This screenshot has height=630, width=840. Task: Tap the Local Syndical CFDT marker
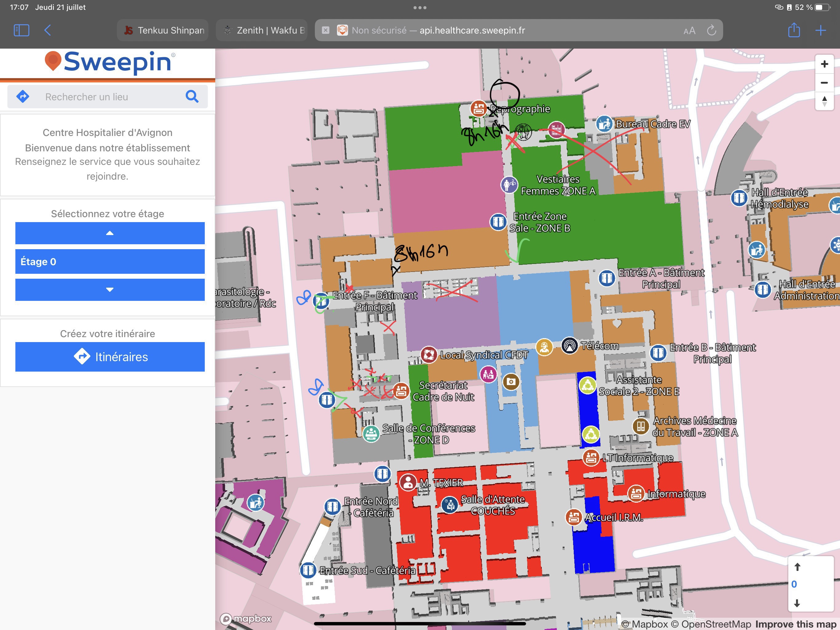pyautogui.click(x=429, y=354)
